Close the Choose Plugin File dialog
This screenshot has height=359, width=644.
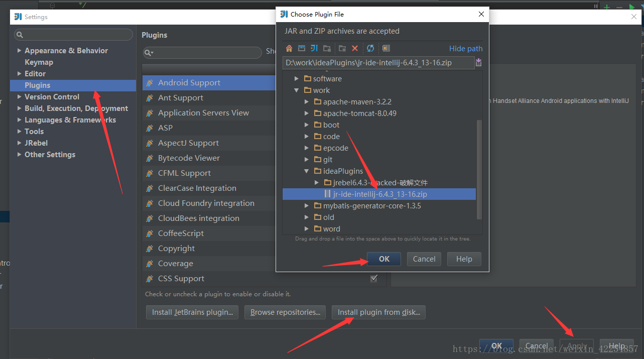[x=481, y=15]
